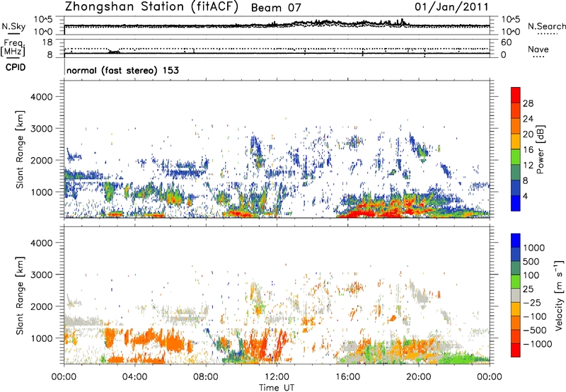Select the 100 label on the velocity colorbar
The width and height of the screenshot is (566, 392).
coord(533,275)
